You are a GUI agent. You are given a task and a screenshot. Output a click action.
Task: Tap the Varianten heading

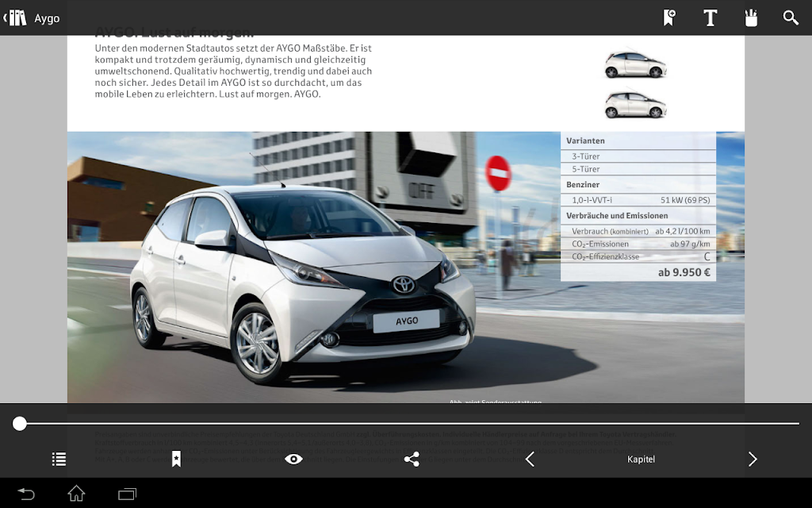[585, 140]
